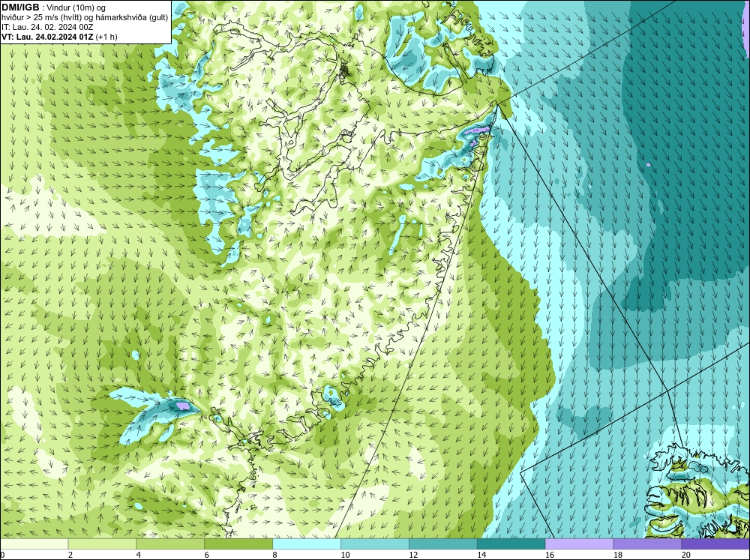Click the legend label '6'

[x=207, y=555]
